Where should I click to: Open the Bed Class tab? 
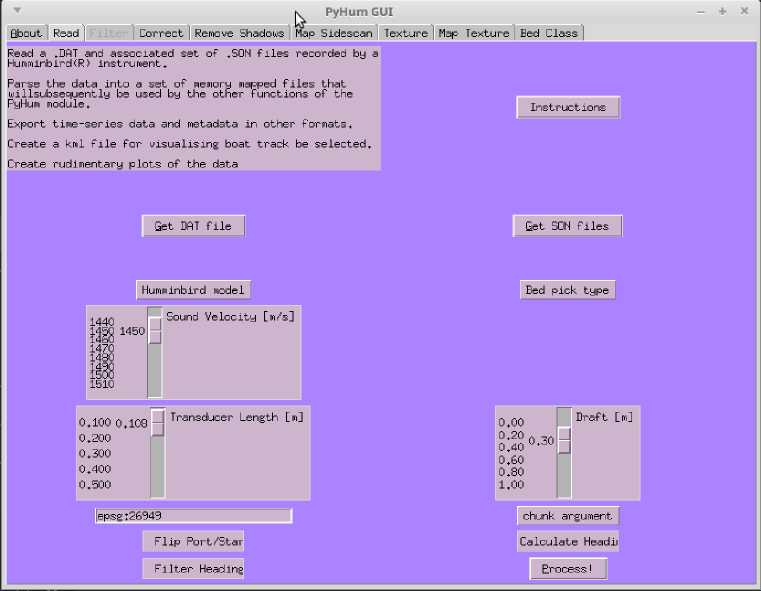[x=548, y=33]
